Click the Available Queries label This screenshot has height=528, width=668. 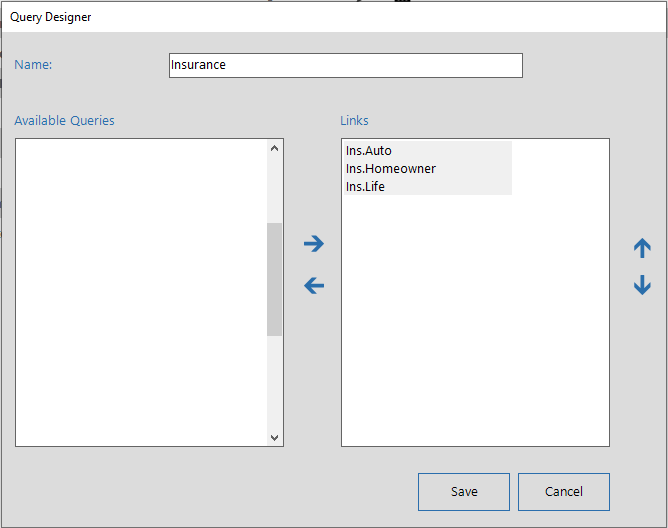[x=64, y=121]
